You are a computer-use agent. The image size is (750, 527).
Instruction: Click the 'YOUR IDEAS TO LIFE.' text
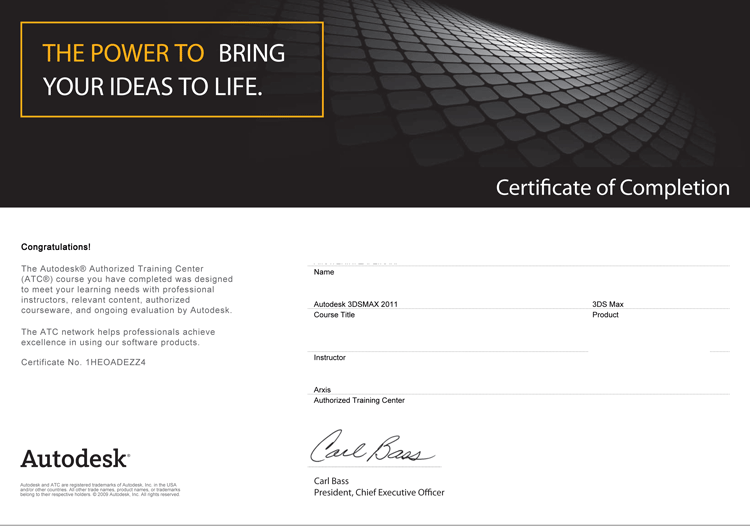[153, 87]
